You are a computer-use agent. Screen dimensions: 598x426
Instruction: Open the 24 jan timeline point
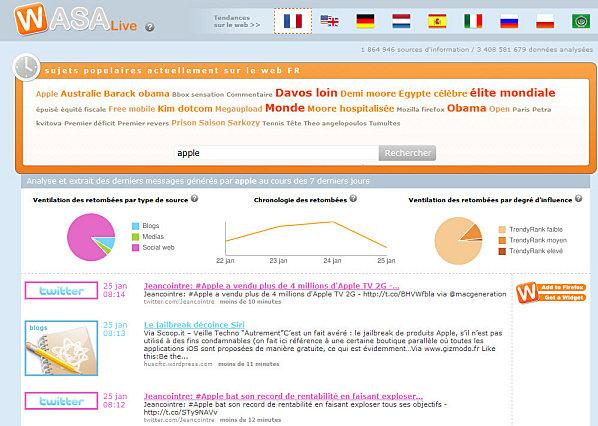(x=332, y=222)
